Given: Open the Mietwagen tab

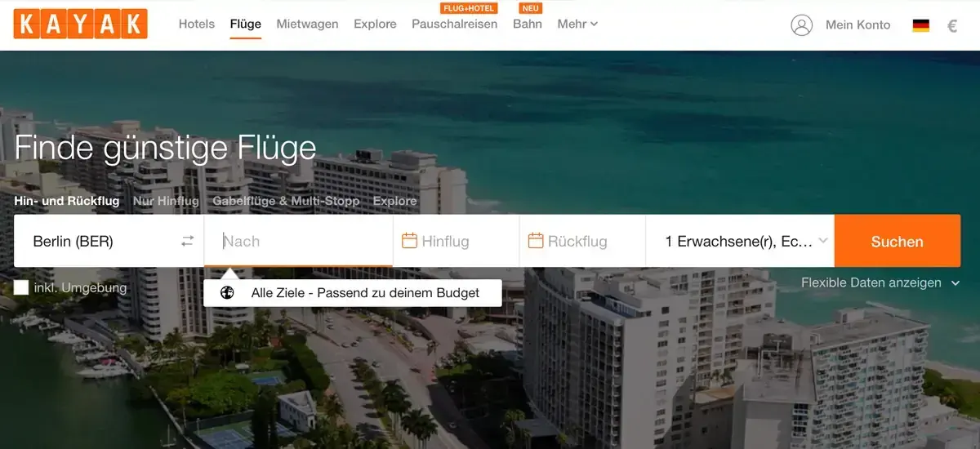Looking at the screenshot, I should [x=307, y=24].
